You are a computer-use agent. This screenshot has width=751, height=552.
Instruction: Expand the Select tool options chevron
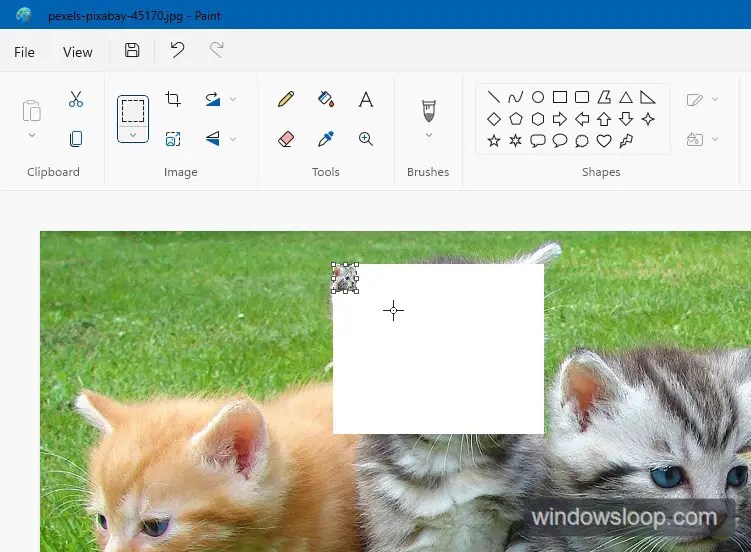click(x=133, y=135)
